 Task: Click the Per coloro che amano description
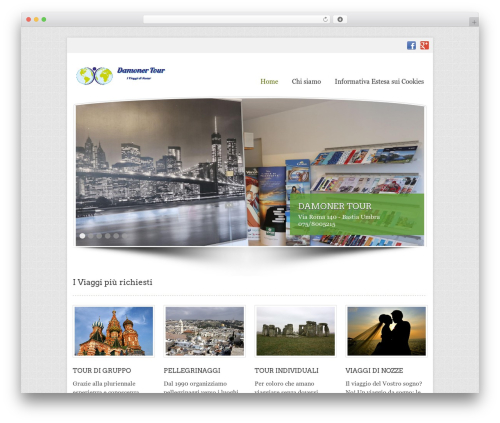point(284,384)
